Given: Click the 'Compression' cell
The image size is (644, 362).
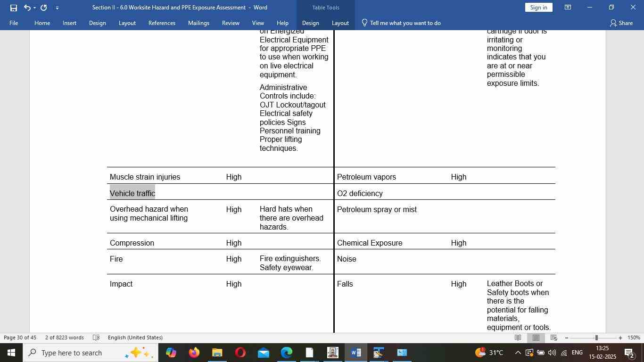Looking at the screenshot, I should point(132,243).
